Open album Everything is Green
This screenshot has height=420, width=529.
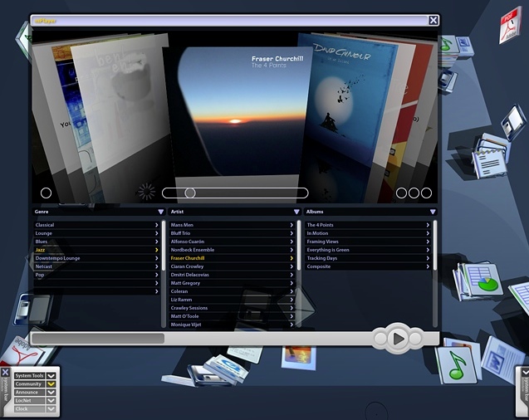point(368,250)
